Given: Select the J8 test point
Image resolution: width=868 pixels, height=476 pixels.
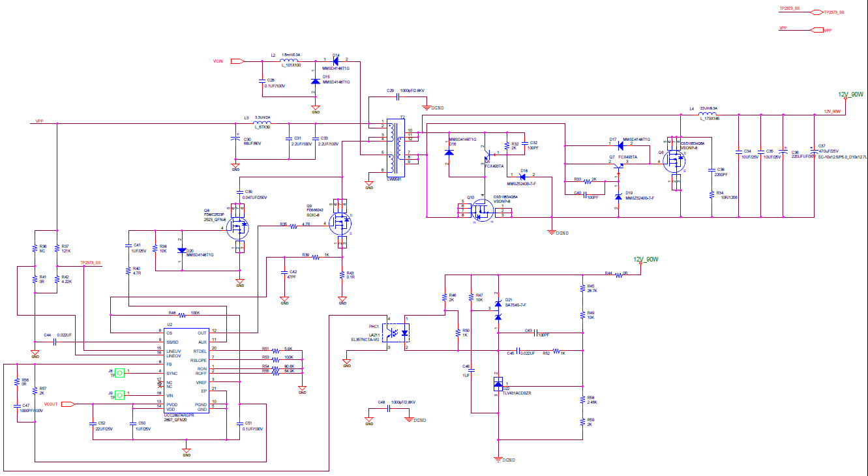Looking at the screenshot, I should (119, 372).
